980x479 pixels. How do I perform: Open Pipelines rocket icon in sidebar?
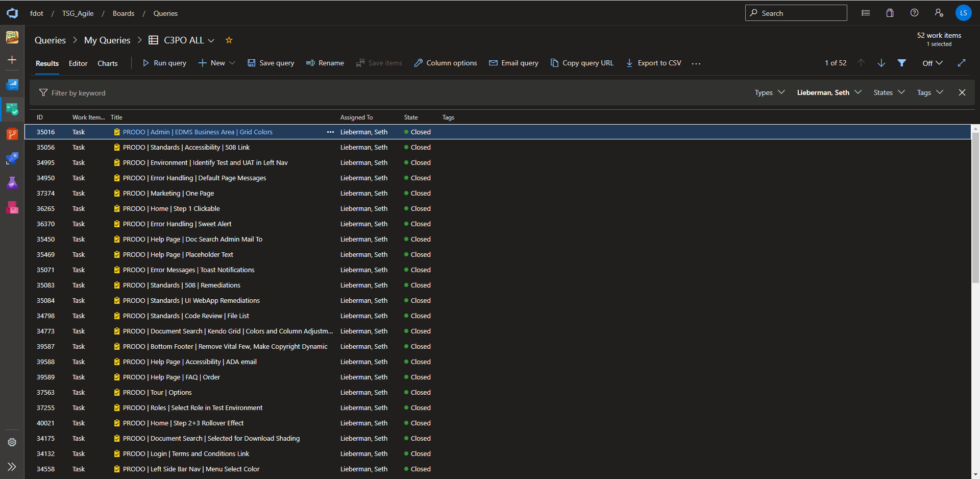point(12,158)
